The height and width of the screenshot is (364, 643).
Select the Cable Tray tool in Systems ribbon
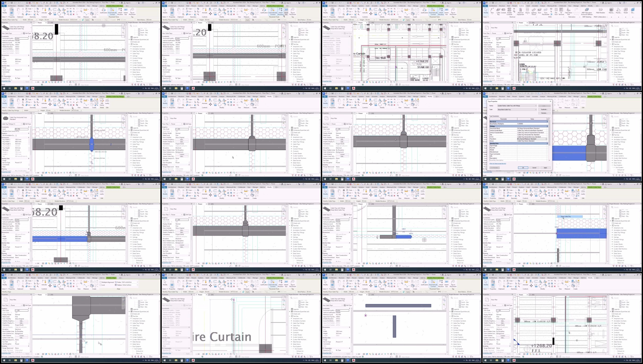(x=498, y=11)
